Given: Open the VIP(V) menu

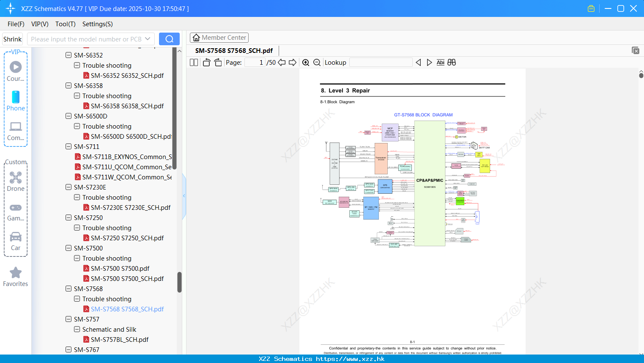Looking at the screenshot, I should coord(40,24).
